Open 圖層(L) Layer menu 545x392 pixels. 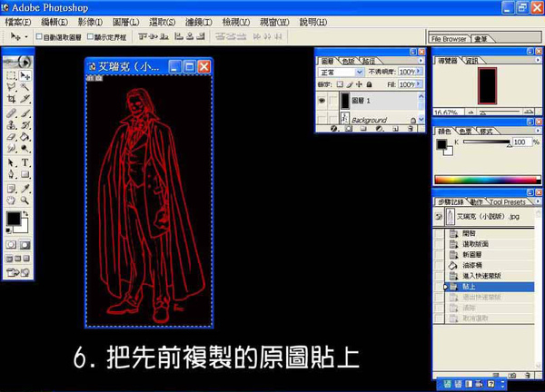(126, 22)
